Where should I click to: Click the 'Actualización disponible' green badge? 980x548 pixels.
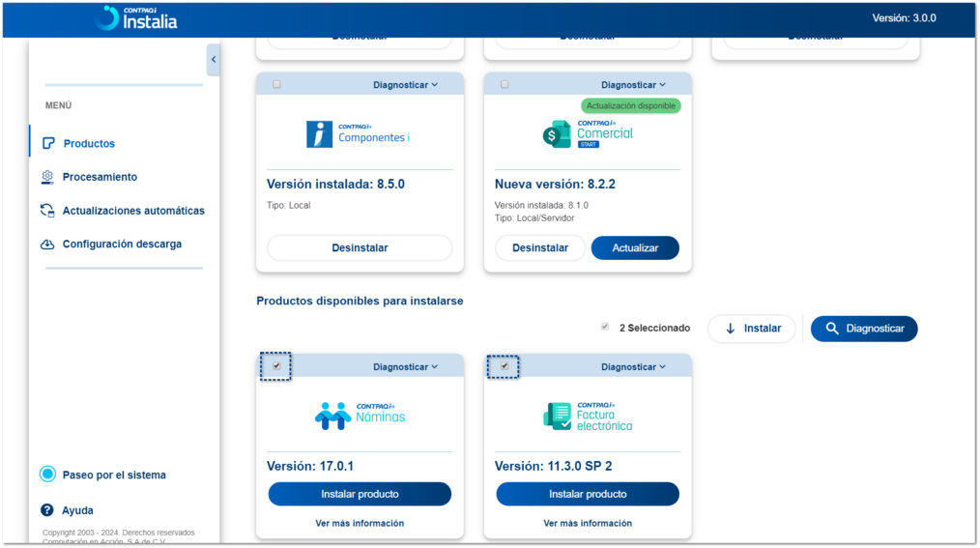point(631,105)
